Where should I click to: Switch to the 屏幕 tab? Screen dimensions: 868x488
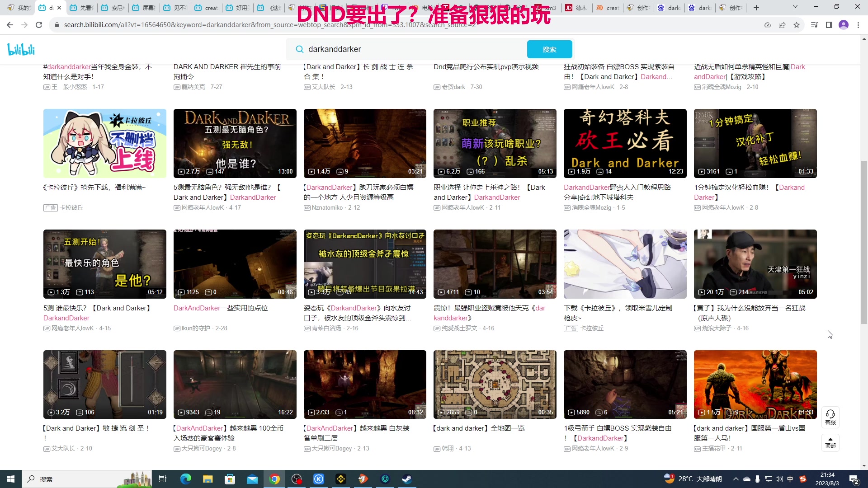tap(144, 8)
